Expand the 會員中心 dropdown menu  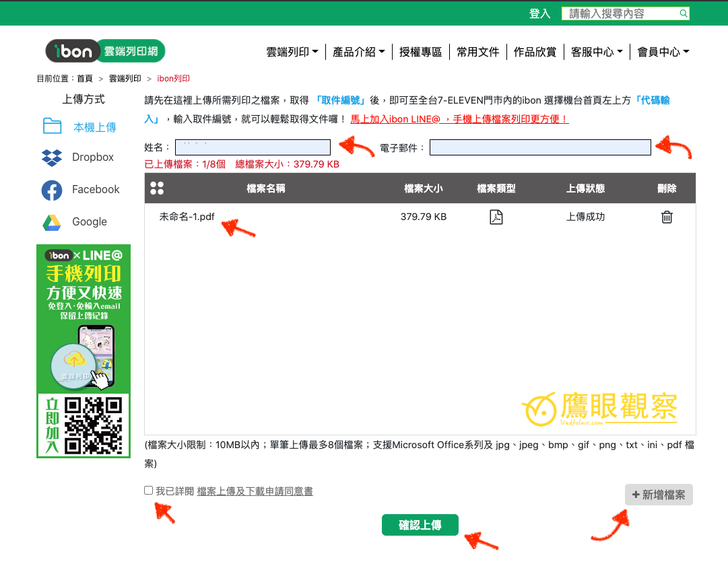pyautogui.click(x=663, y=52)
